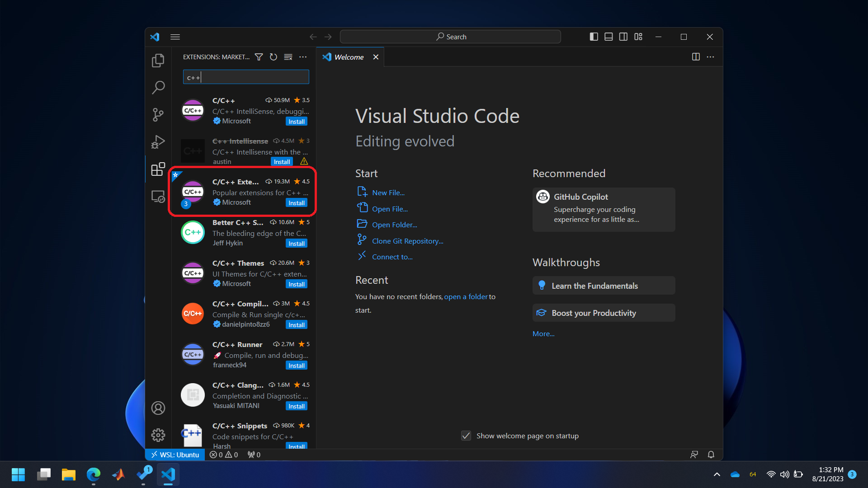Clear extensions search results
Screen dimensions: 868x488
click(x=288, y=57)
